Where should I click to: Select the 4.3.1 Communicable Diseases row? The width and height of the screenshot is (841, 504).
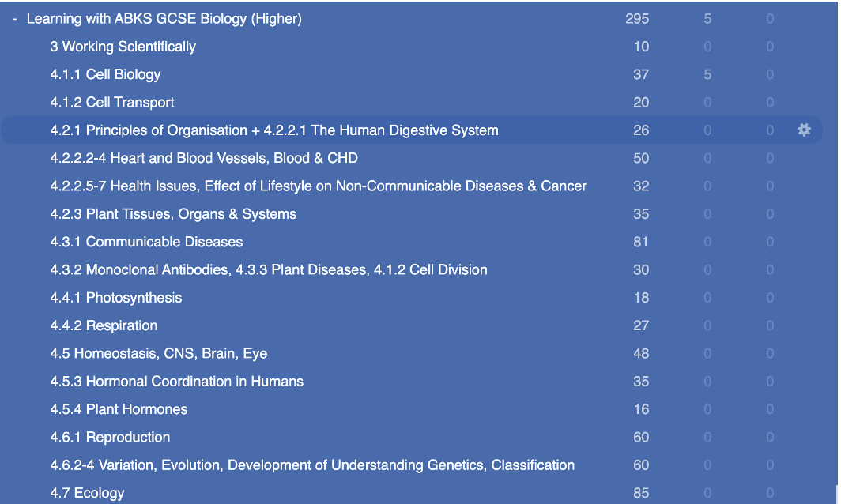point(144,242)
